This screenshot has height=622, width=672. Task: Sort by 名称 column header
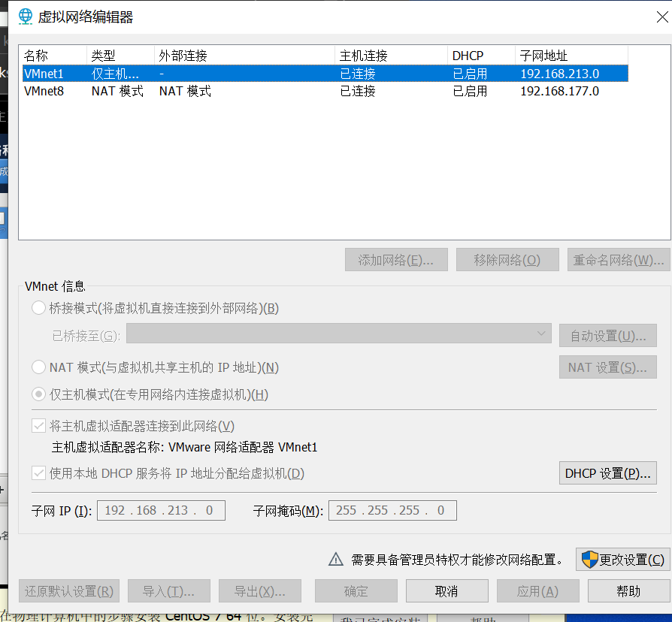pyautogui.click(x=53, y=56)
